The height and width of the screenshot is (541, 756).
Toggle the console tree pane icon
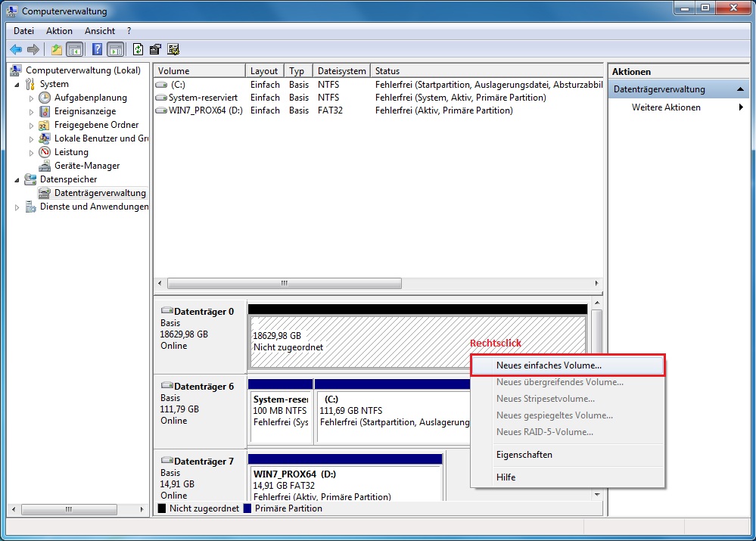75,49
